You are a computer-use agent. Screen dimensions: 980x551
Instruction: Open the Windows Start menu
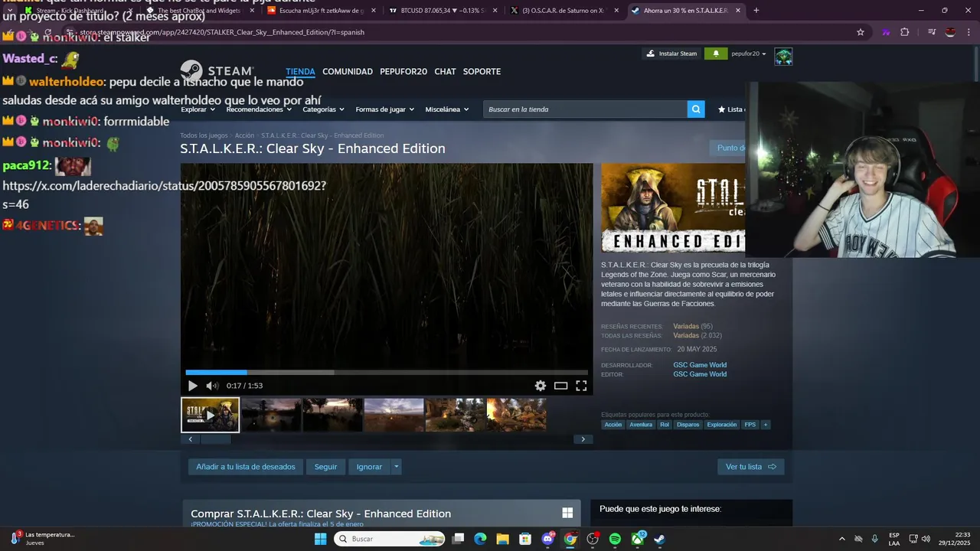321,539
